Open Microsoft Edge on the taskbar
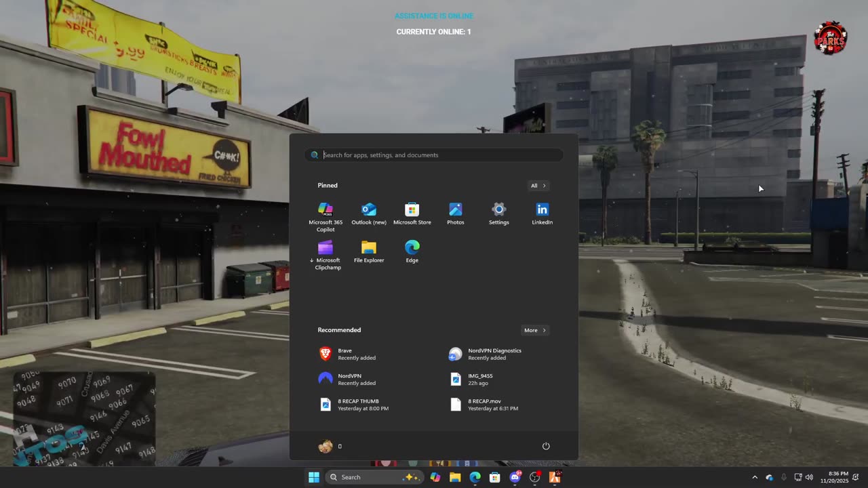868x488 pixels. (475, 477)
